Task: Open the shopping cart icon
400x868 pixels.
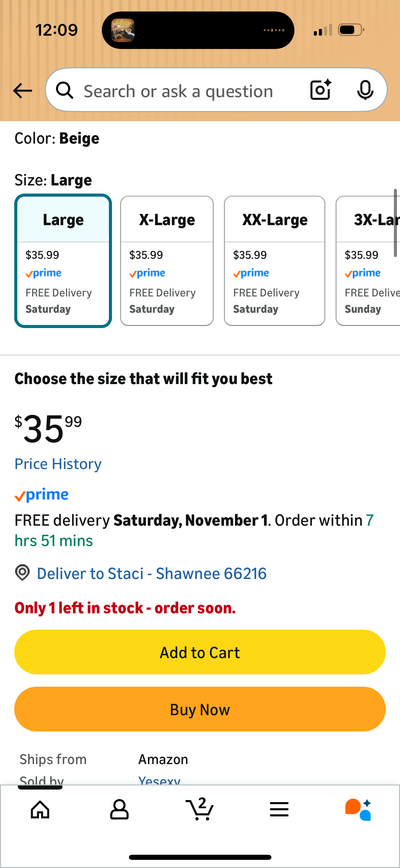Action: coord(199,809)
